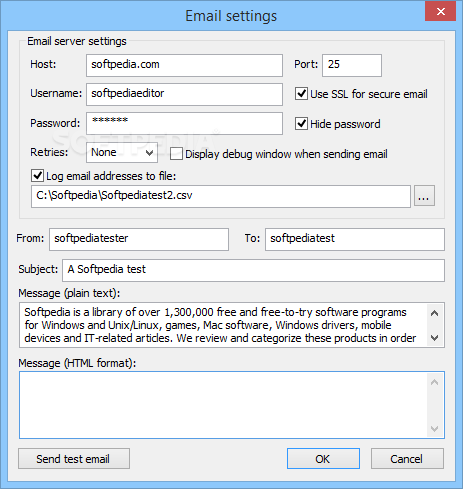Click HTML message scrollbar up arrow
The image size is (463, 489).
point(434,382)
